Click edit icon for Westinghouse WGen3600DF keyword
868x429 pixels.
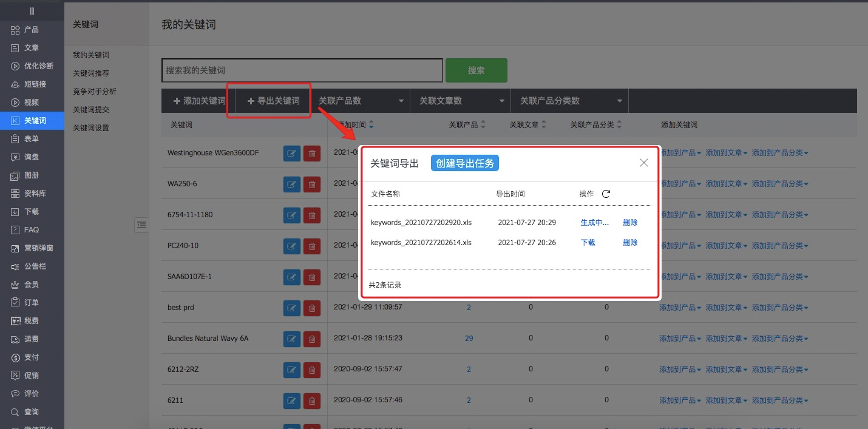292,154
